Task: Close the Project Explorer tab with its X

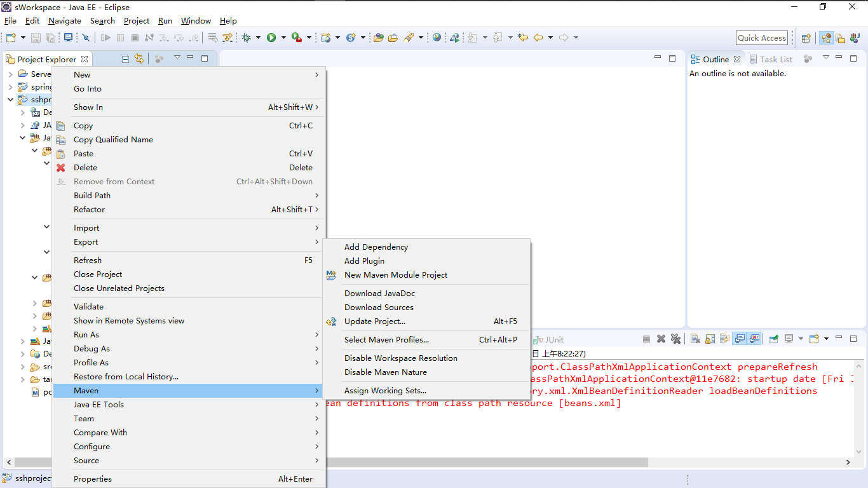Action: click(85, 59)
